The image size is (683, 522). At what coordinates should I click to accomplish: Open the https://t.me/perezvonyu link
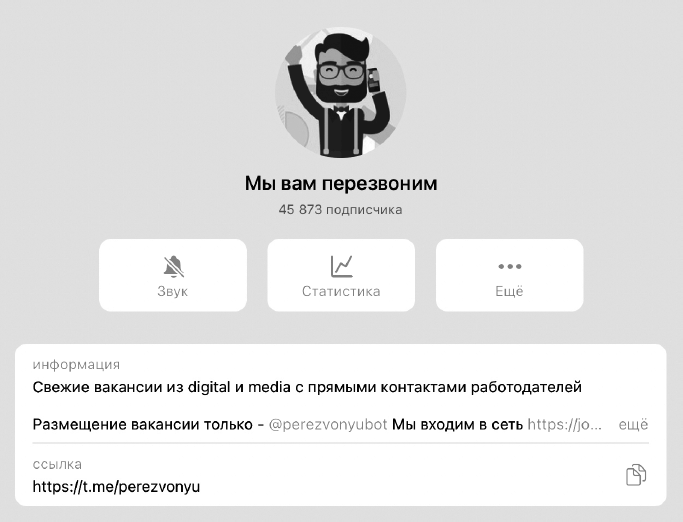point(116,486)
